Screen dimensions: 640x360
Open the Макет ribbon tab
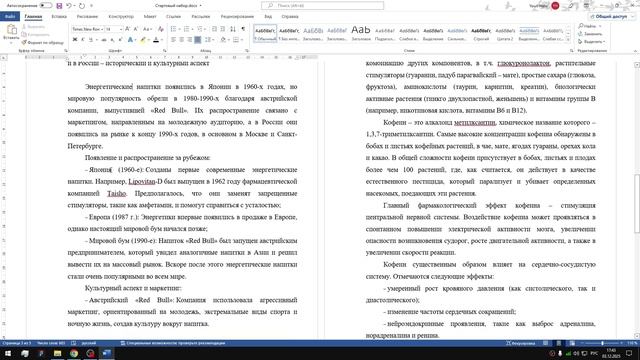click(150, 17)
